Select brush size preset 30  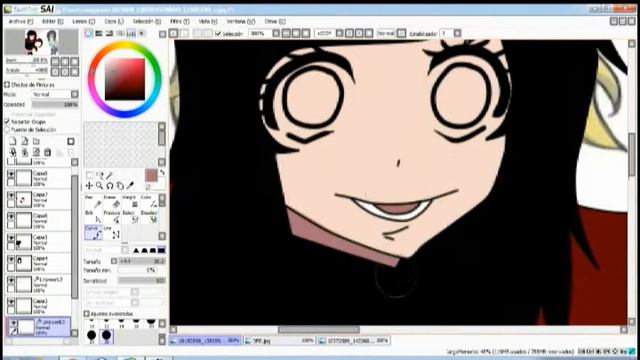pyautogui.click(x=107, y=336)
